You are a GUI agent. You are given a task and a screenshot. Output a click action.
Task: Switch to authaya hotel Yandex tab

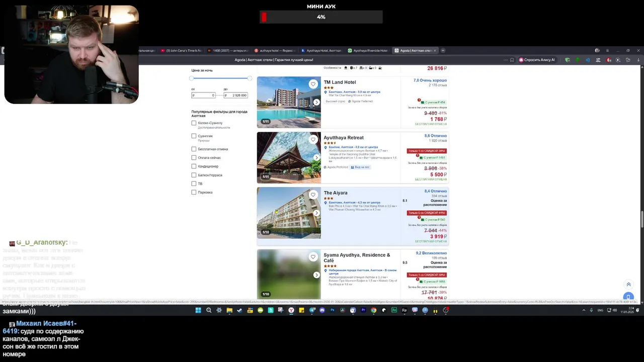pos(275,50)
